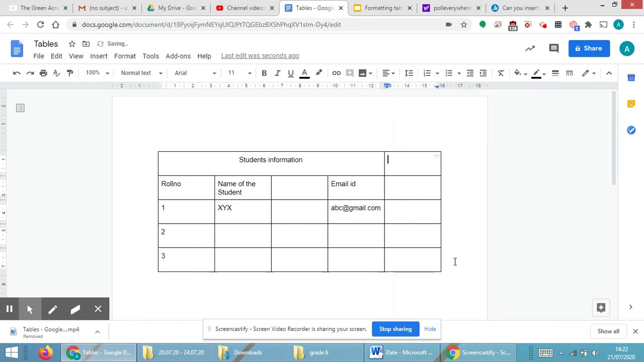Add a comment using toolbar icon

coord(350,73)
